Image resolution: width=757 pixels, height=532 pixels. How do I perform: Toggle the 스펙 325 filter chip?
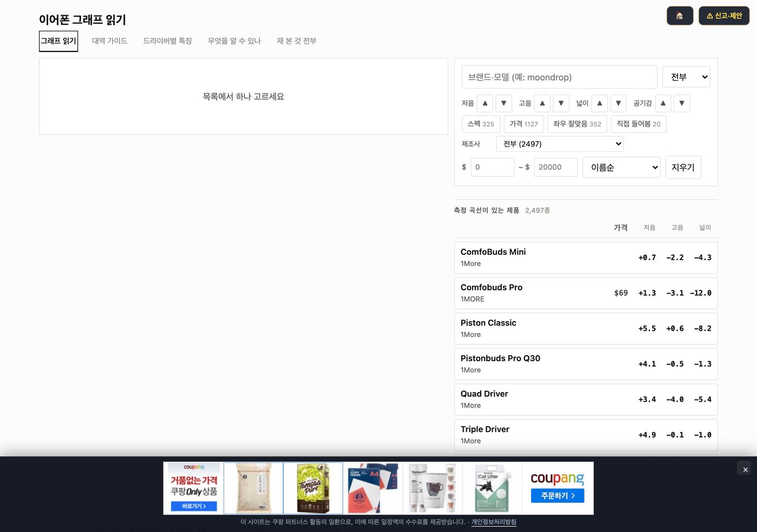coord(481,124)
